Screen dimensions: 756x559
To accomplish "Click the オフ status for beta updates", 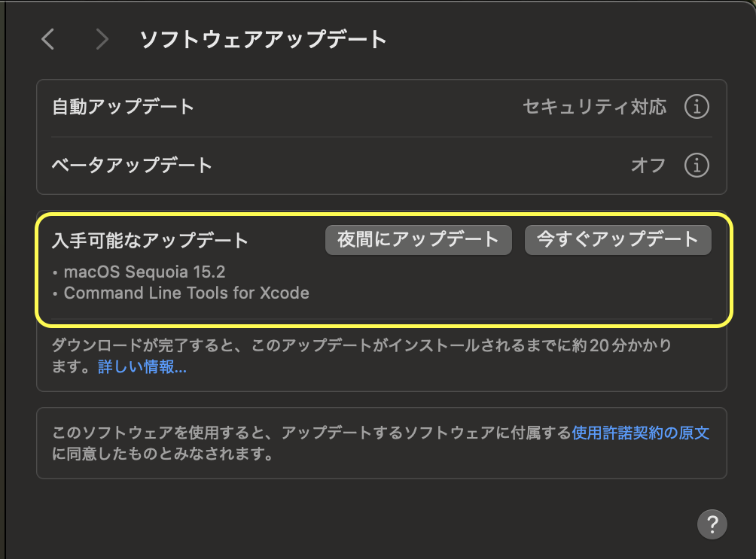I will pyautogui.click(x=648, y=165).
